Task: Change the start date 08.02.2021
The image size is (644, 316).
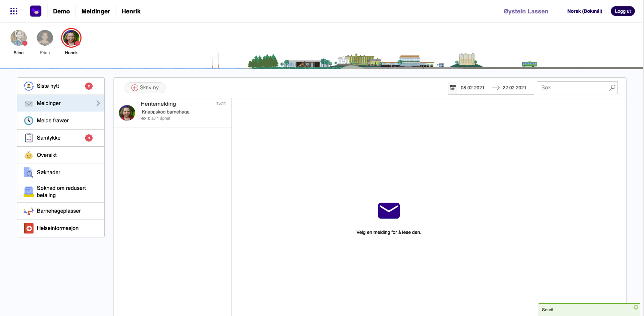Action: point(472,88)
